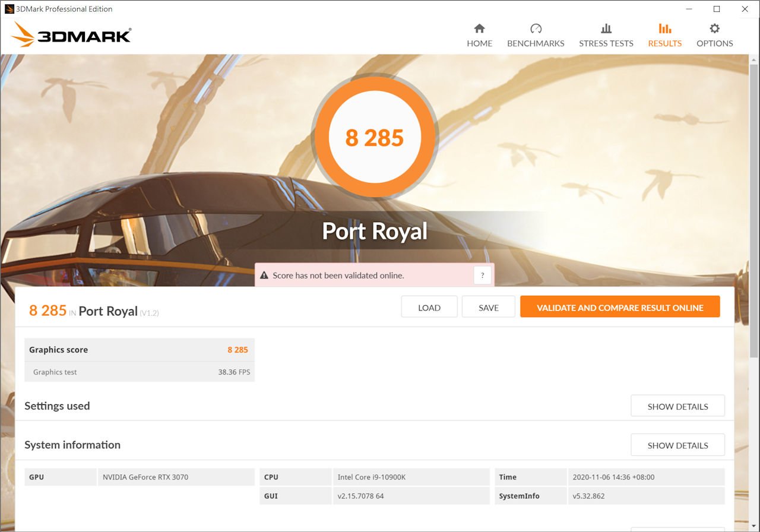This screenshot has height=532, width=760.
Task: Click the 'Settings used' heading
Action: 57,406
